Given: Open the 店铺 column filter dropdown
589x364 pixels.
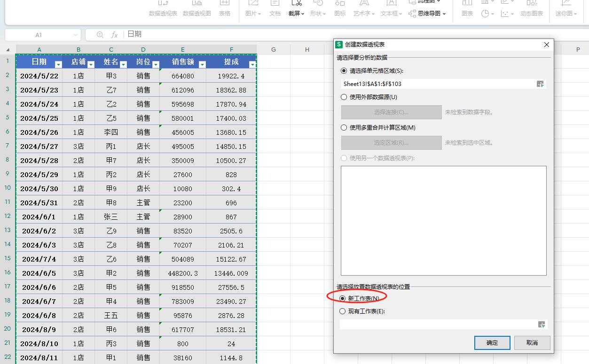Looking at the screenshot, I should pyautogui.click(x=91, y=65).
